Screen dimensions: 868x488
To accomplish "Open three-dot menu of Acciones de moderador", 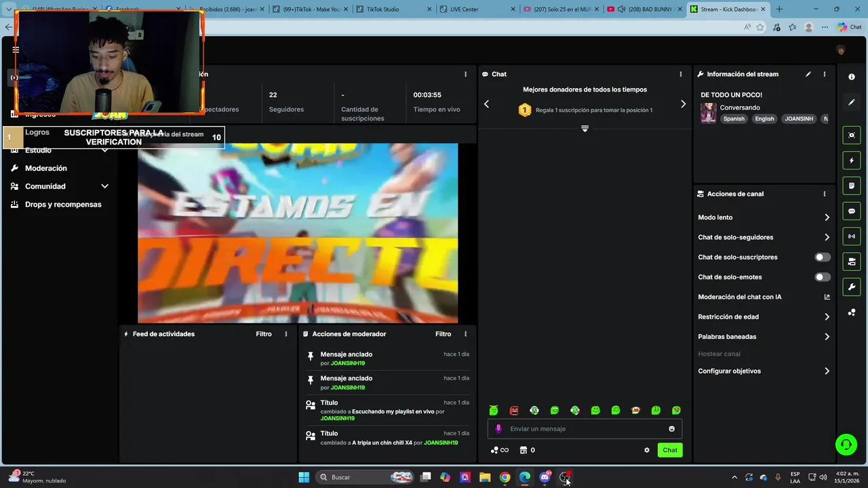I will (x=465, y=334).
